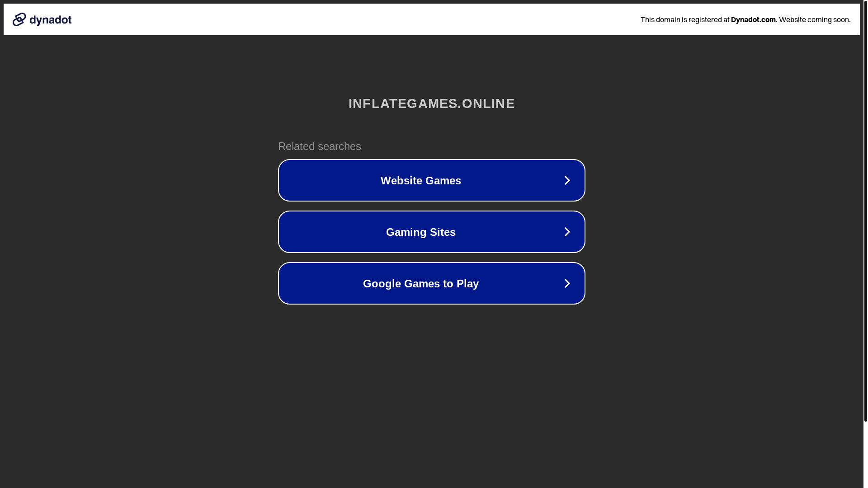Image resolution: width=868 pixels, height=488 pixels.
Task: Click the vertical page scrollbar
Action: click(x=865, y=211)
